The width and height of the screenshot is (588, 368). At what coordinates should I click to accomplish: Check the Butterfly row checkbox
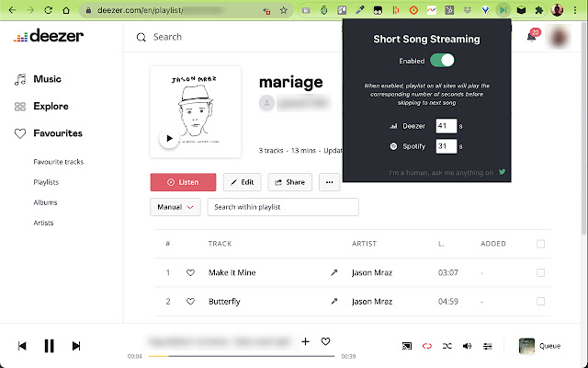tap(540, 301)
